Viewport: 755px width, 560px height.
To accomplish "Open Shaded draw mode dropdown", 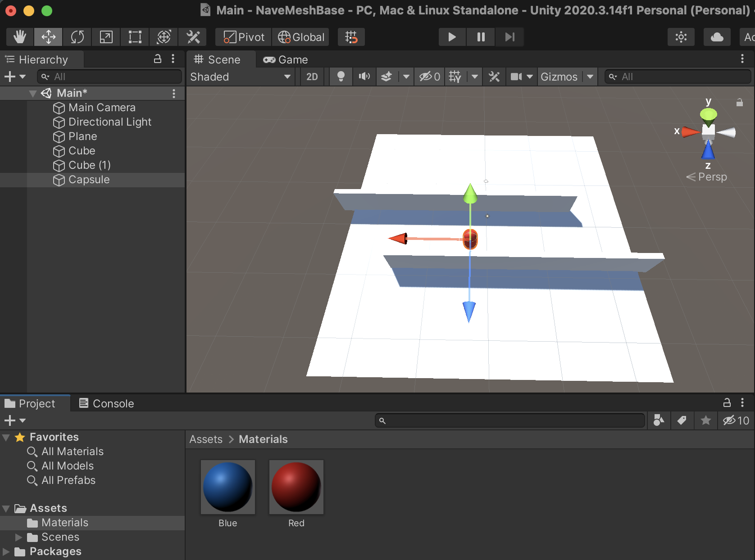I will [x=241, y=77].
